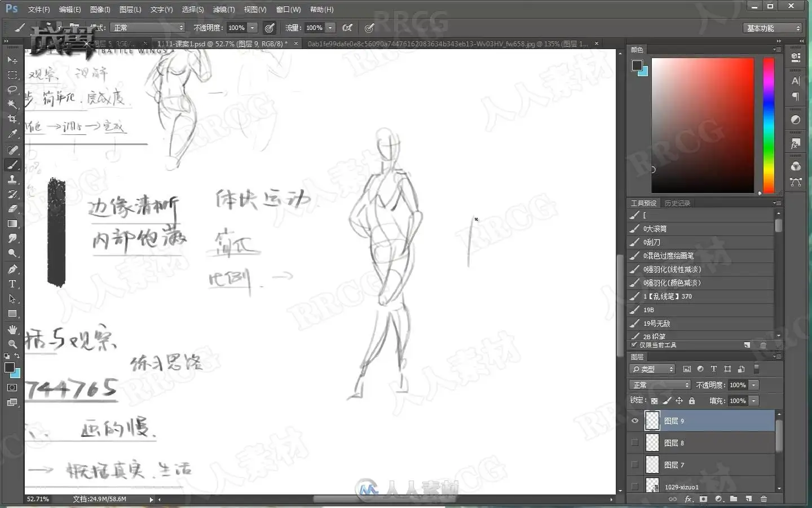Create a new layer with layers panel icon
The height and width of the screenshot is (508, 812).
(748, 499)
